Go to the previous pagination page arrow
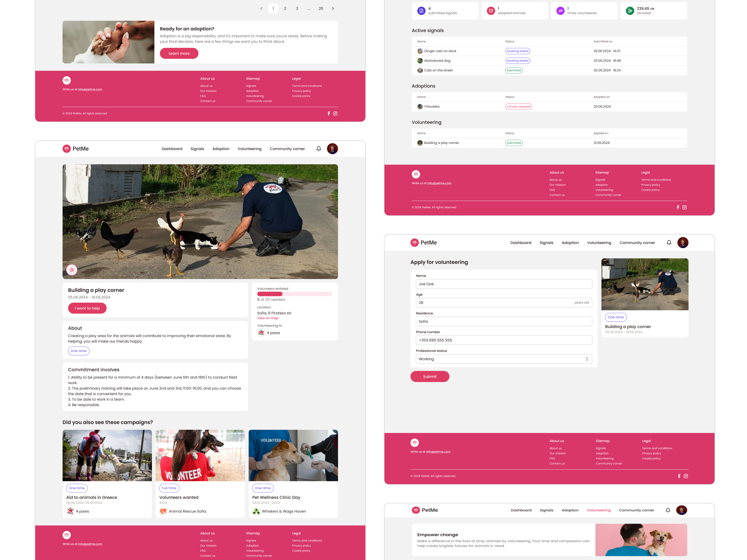747x560 pixels. (261, 8)
